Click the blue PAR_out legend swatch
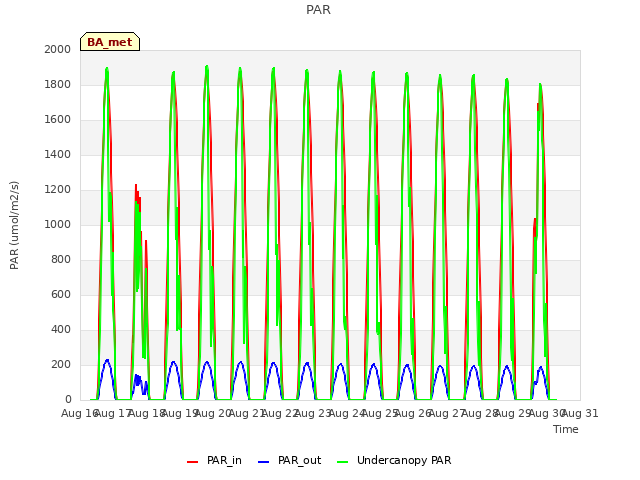The width and height of the screenshot is (640, 480). [264, 462]
